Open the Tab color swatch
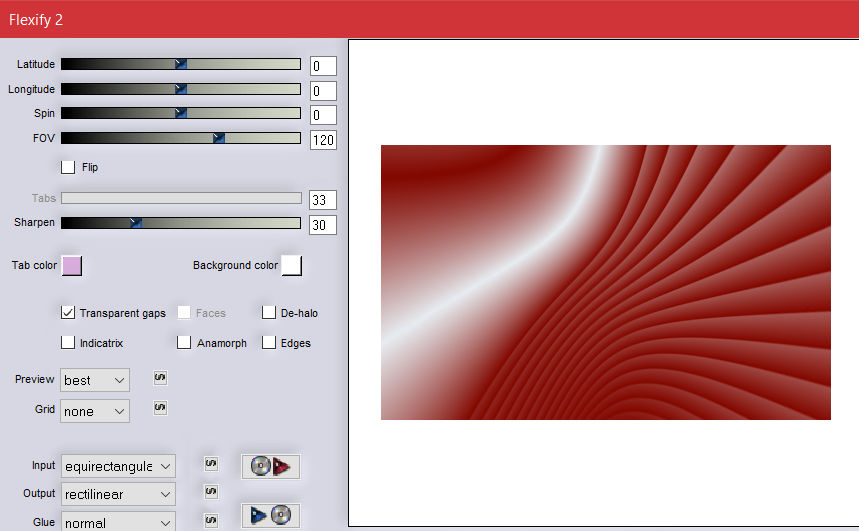The height and width of the screenshot is (531, 859). [72, 266]
